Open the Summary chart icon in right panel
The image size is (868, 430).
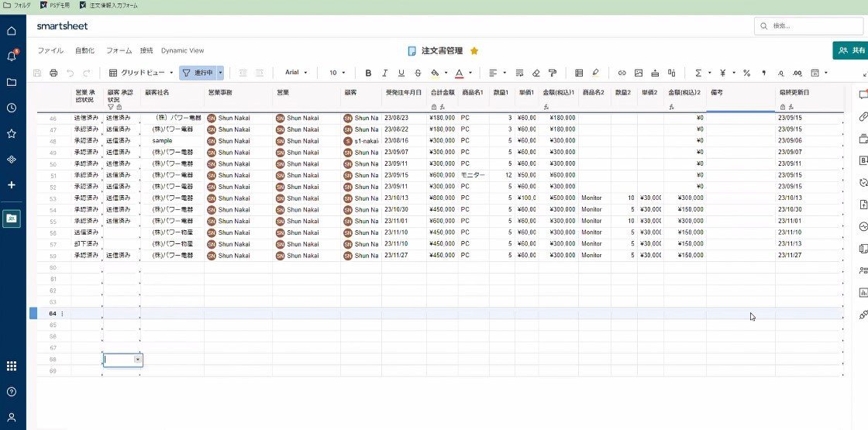(863, 292)
